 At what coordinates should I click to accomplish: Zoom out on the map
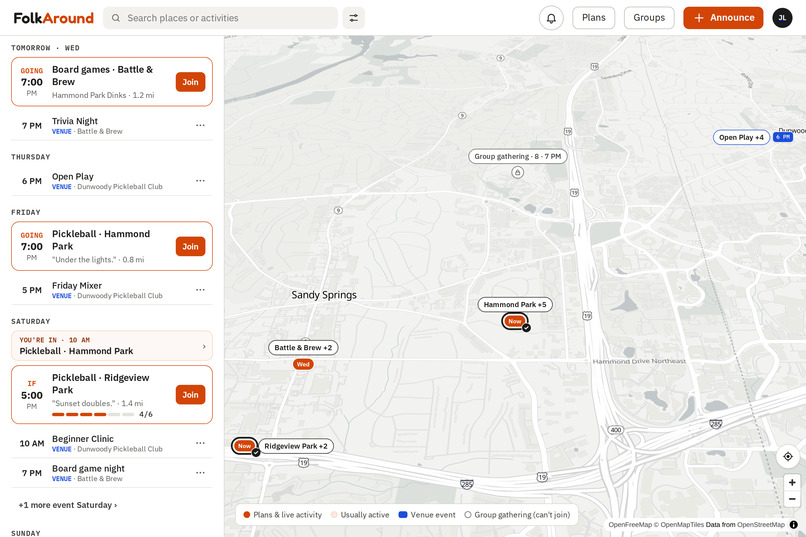pyautogui.click(x=792, y=499)
